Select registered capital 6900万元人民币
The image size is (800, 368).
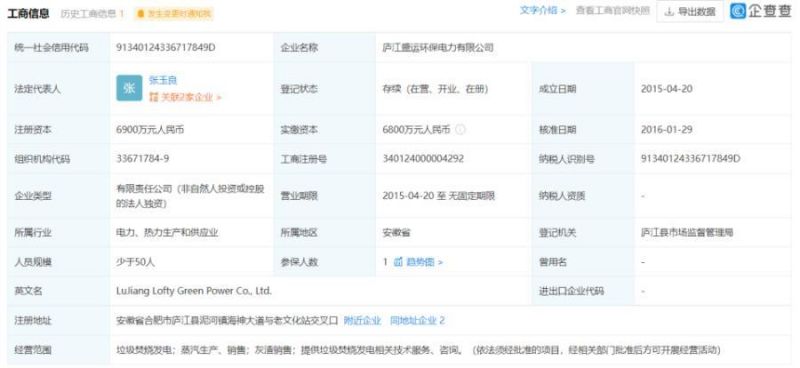pos(150,130)
